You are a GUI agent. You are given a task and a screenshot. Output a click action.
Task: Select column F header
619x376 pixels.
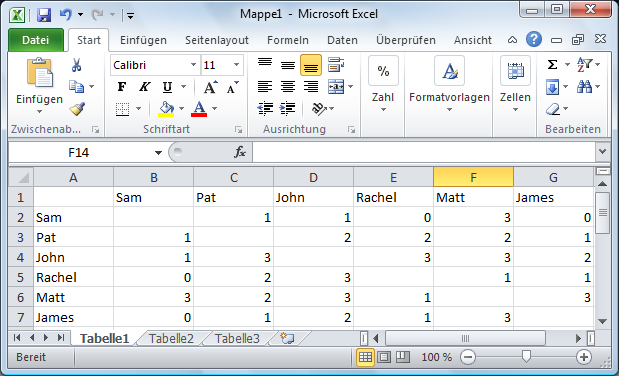(473, 177)
